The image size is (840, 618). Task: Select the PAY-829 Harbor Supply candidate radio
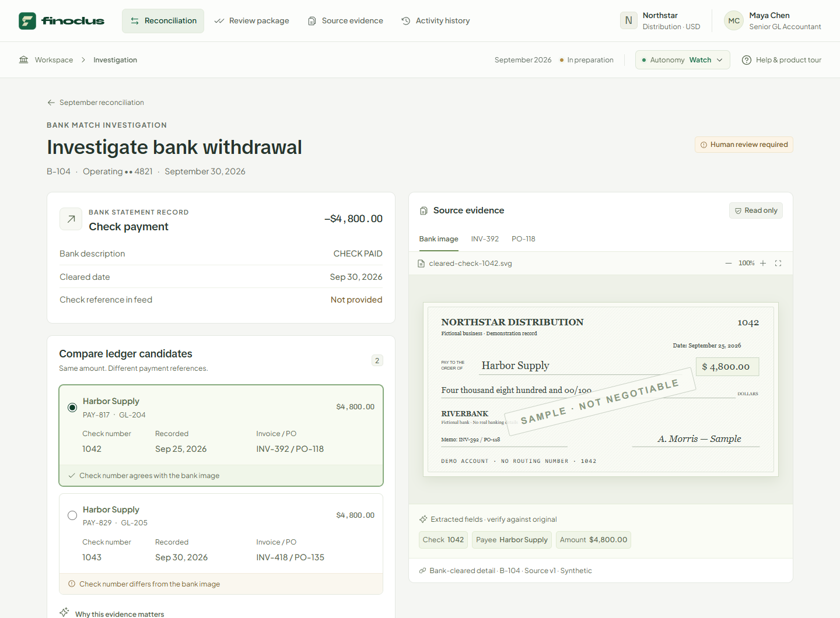(x=72, y=515)
